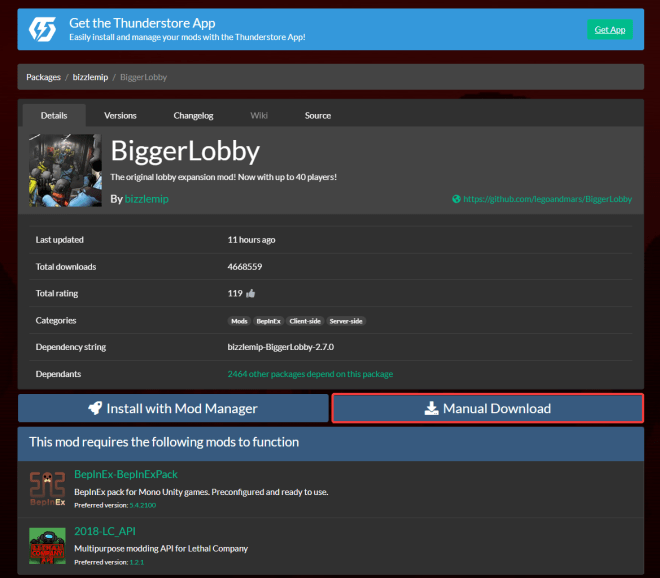
Task: Open BepInEx-BepInExPack dependency link
Action: [x=126, y=474]
